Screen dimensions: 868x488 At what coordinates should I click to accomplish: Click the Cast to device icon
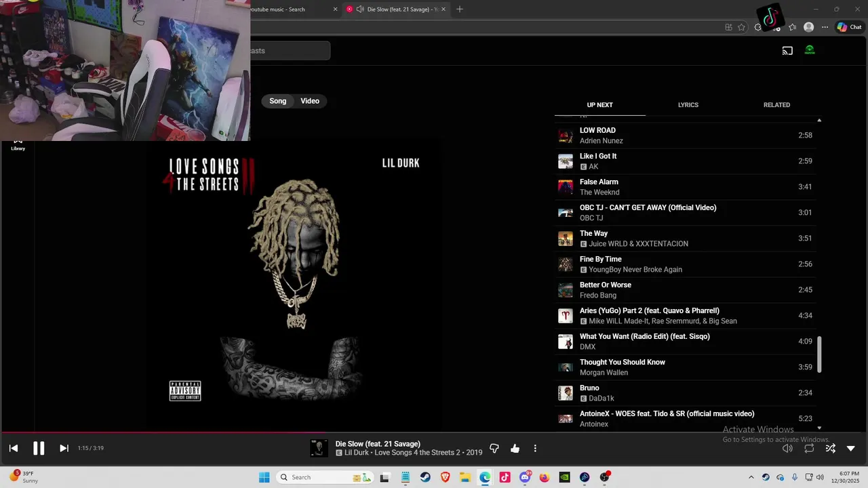click(x=787, y=50)
